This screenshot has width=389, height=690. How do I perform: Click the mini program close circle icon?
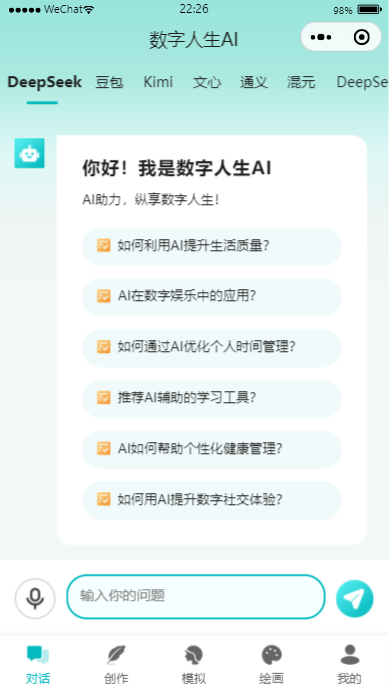tap(362, 37)
